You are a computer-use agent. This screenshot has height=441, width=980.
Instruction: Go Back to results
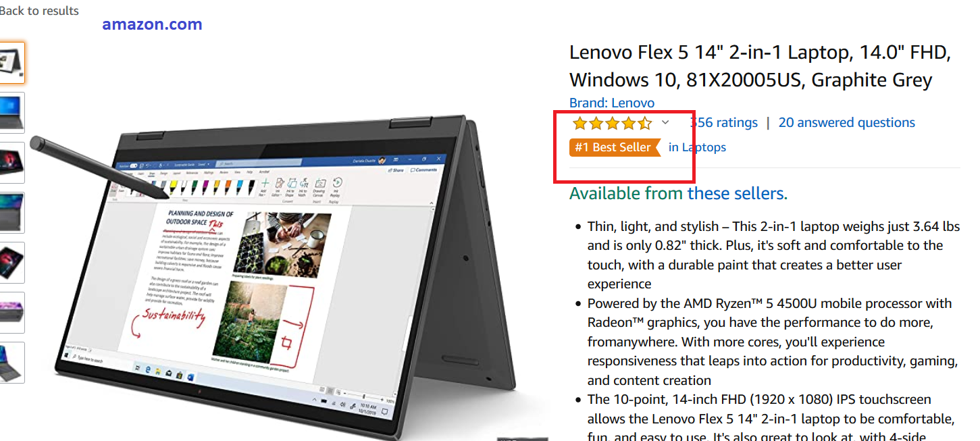39,11
